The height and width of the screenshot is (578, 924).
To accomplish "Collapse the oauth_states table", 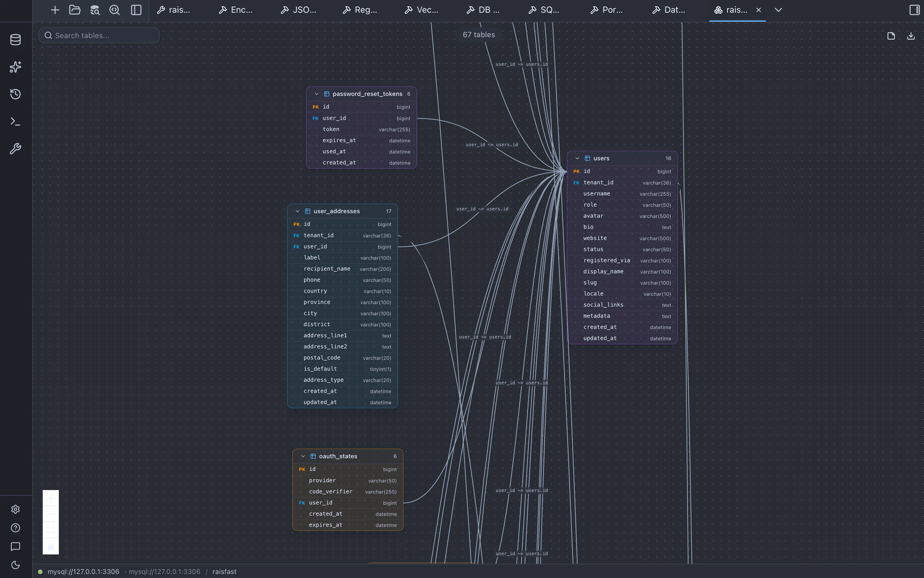I will 303,456.
